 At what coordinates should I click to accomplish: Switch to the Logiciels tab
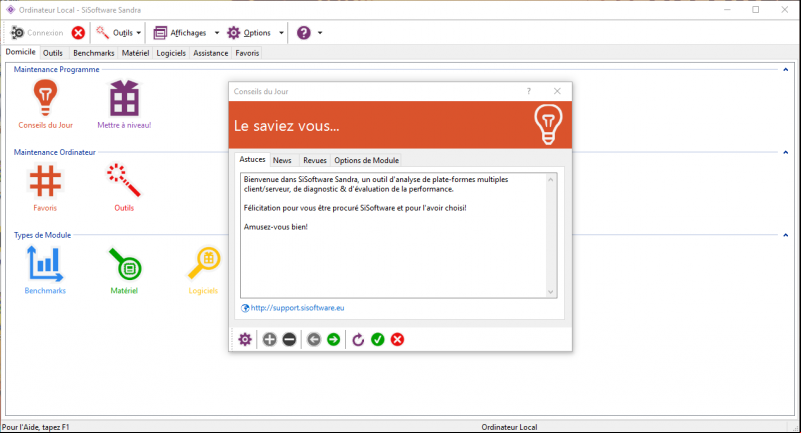tap(171, 53)
